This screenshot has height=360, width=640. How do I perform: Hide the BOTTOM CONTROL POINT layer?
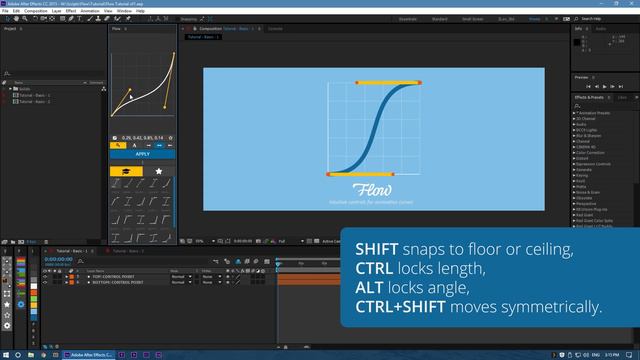pos(45,282)
